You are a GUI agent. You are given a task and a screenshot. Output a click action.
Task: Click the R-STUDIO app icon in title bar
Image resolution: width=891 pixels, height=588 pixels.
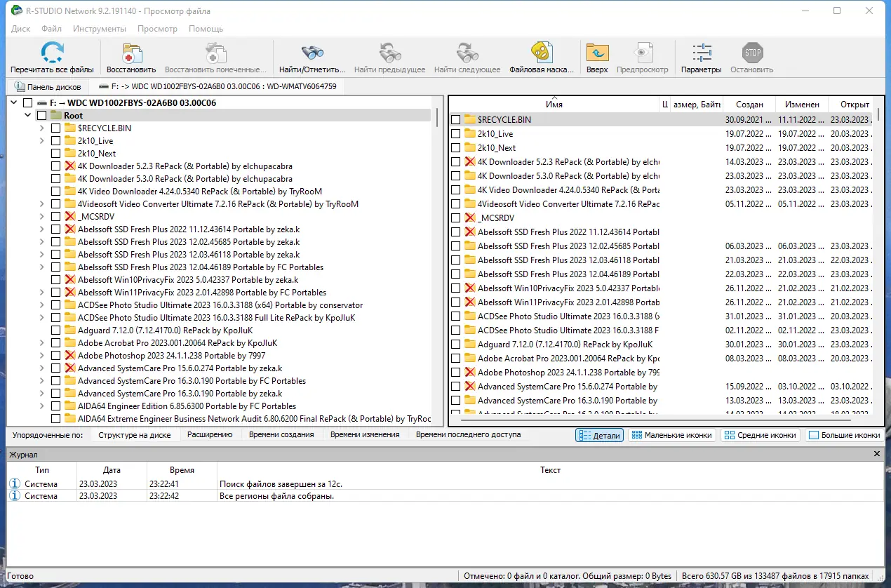point(16,11)
